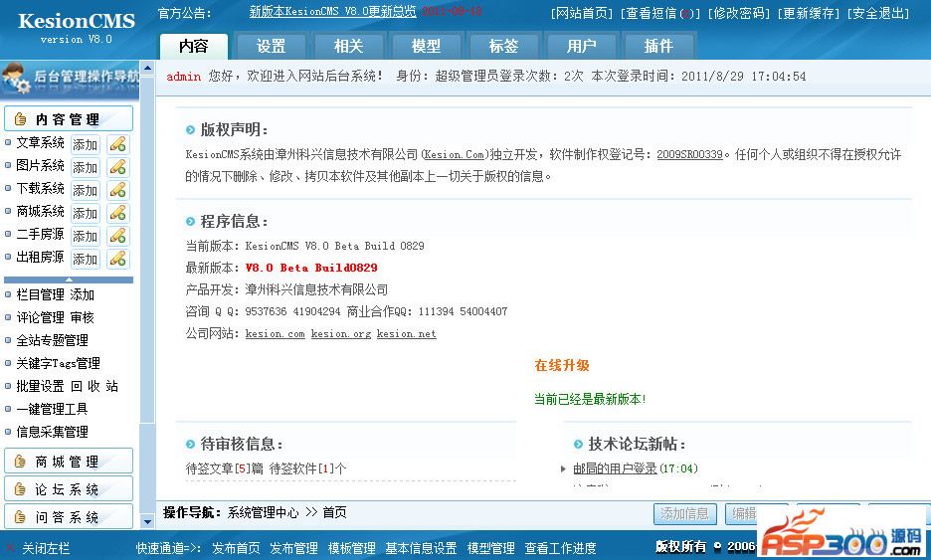The image size is (931, 560).
Task: Click the pencil icon beside 文章系统
Action: pyautogui.click(x=118, y=144)
